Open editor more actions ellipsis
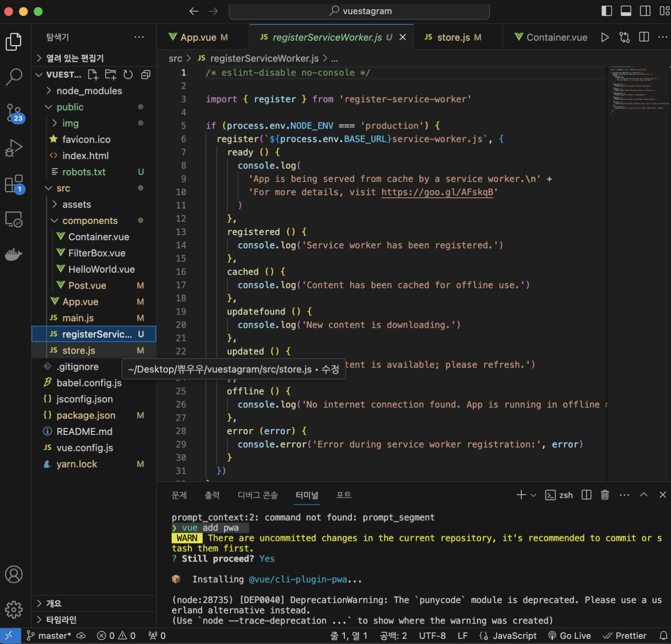 tap(663, 37)
